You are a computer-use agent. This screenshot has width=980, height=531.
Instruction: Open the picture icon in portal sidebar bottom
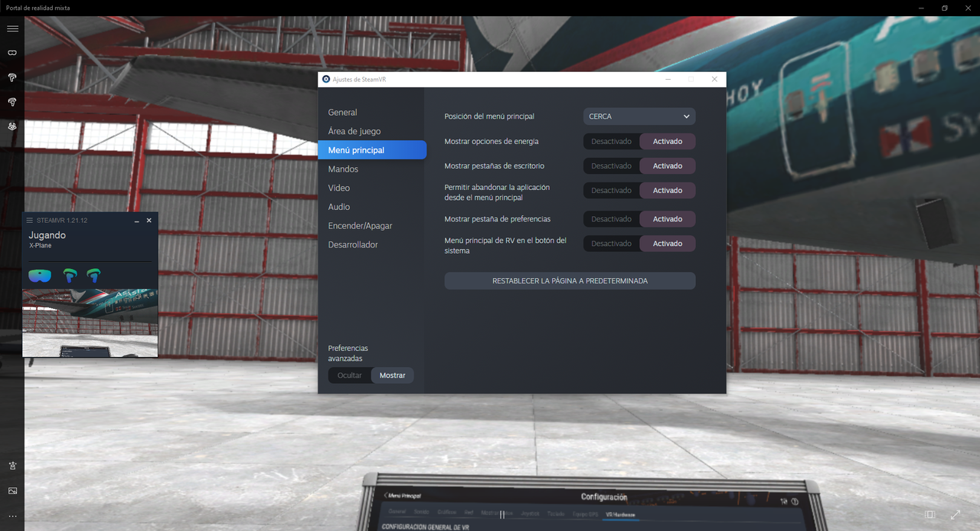tap(12, 490)
